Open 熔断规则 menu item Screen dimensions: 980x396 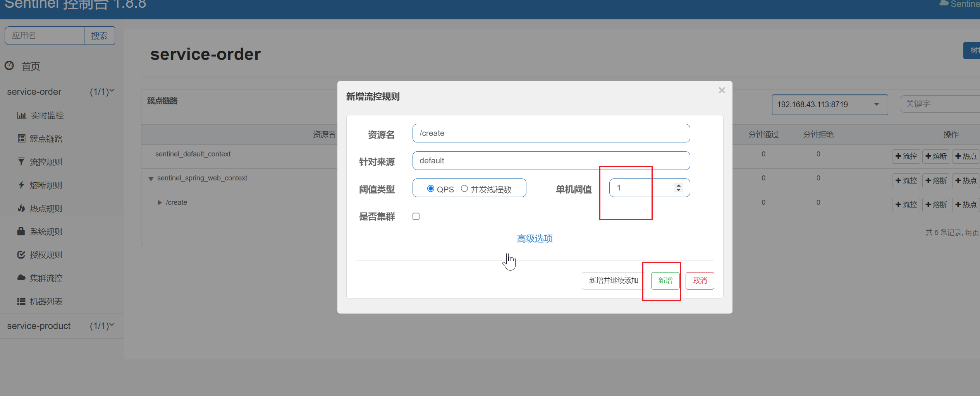(x=46, y=185)
